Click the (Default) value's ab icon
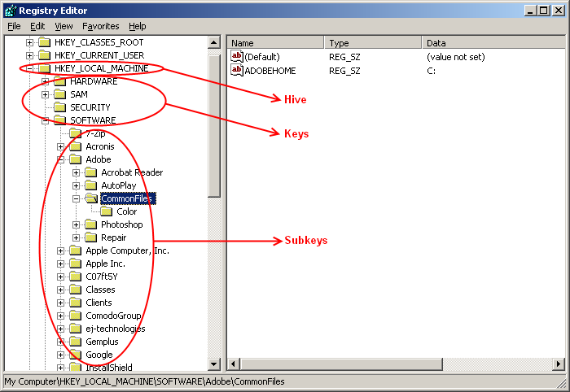 [x=237, y=57]
